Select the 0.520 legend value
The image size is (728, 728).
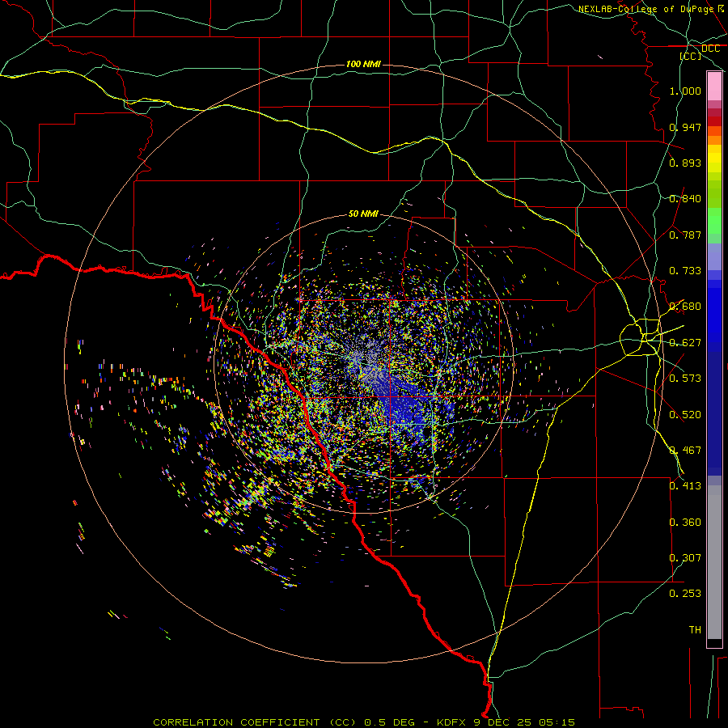coord(685,415)
